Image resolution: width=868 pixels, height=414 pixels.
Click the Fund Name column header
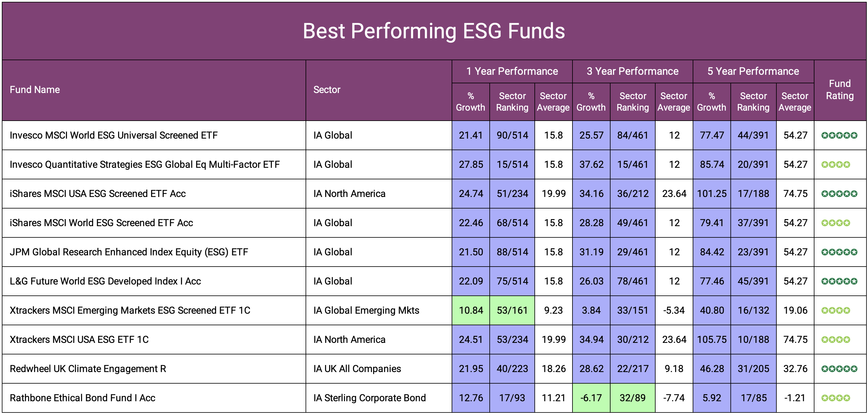pyautogui.click(x=34, y=90)
